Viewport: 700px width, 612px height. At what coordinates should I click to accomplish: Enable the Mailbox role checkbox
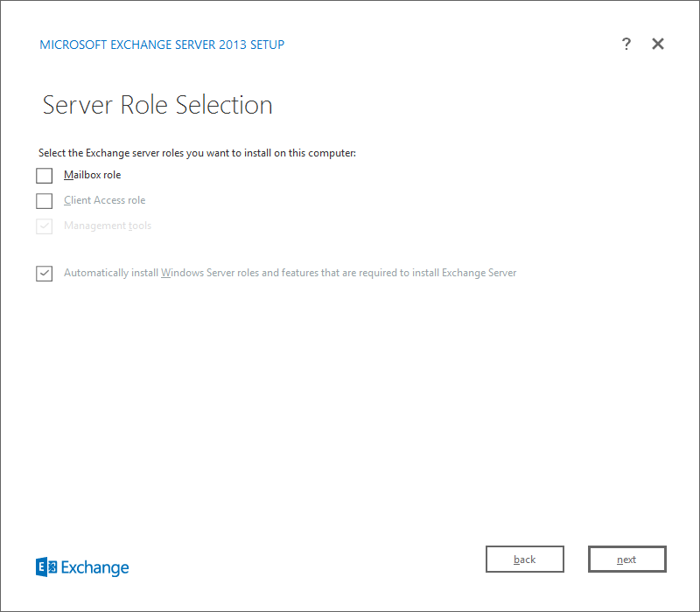tap(45, 176)
